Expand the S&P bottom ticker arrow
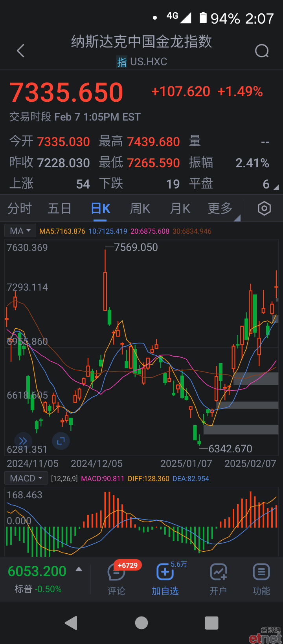This screenshot has height=644, width=283. point(79,569)
